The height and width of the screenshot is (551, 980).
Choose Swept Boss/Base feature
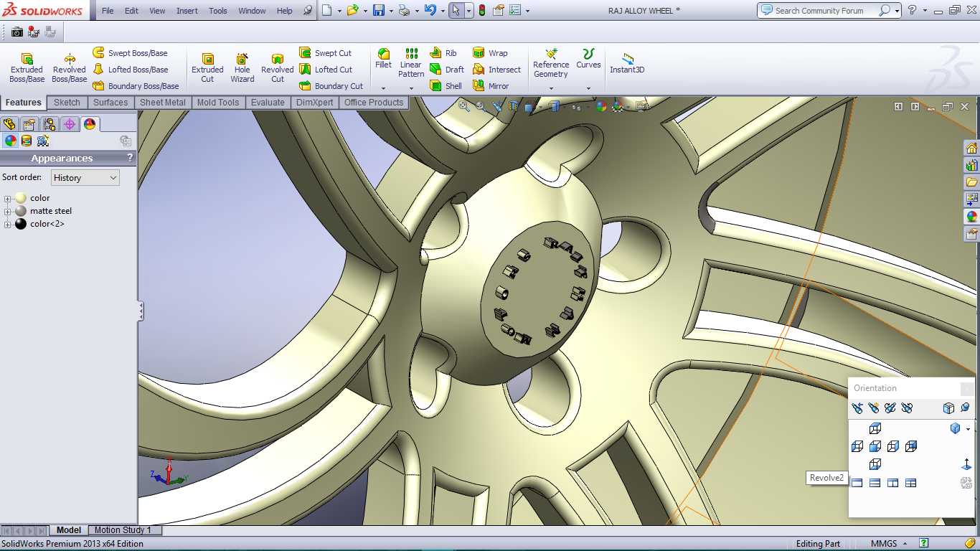pyautogui.click(x=130, y=53)
